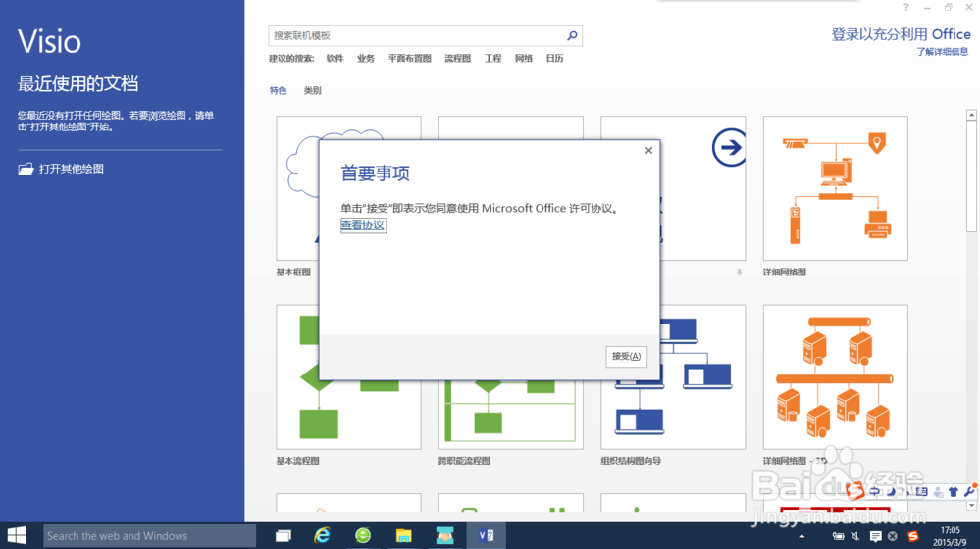This screenshot has width=980, height=549.
Task: Click the template list scroll down arrow
Action: coord(971,506)
